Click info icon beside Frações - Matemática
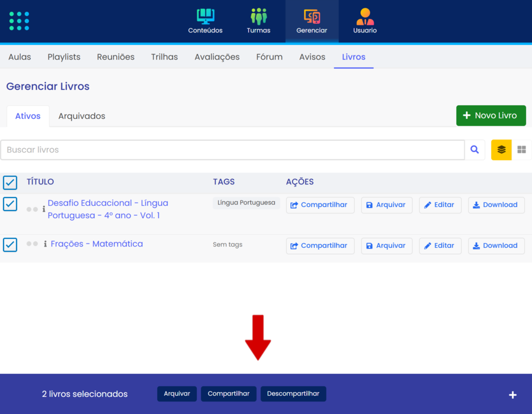532x414 pixels. (46, 244)
